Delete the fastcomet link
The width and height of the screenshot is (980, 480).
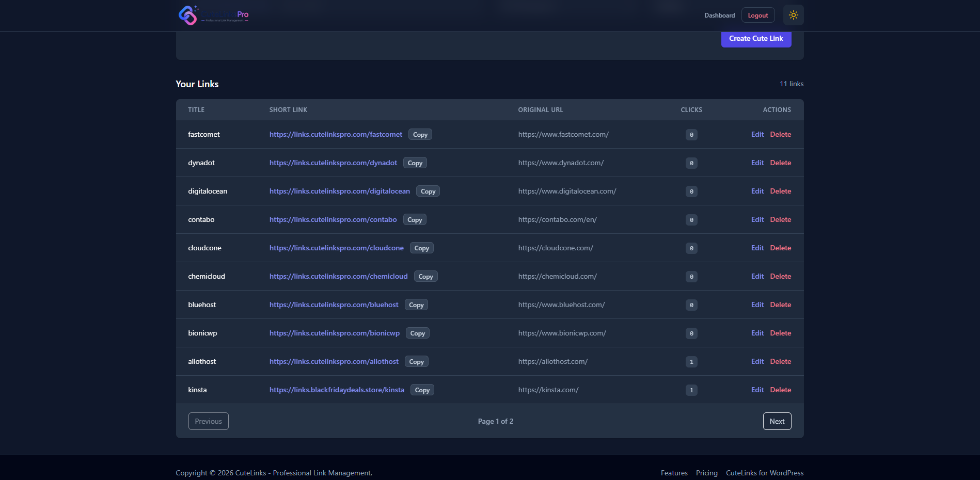click(781, 134)
